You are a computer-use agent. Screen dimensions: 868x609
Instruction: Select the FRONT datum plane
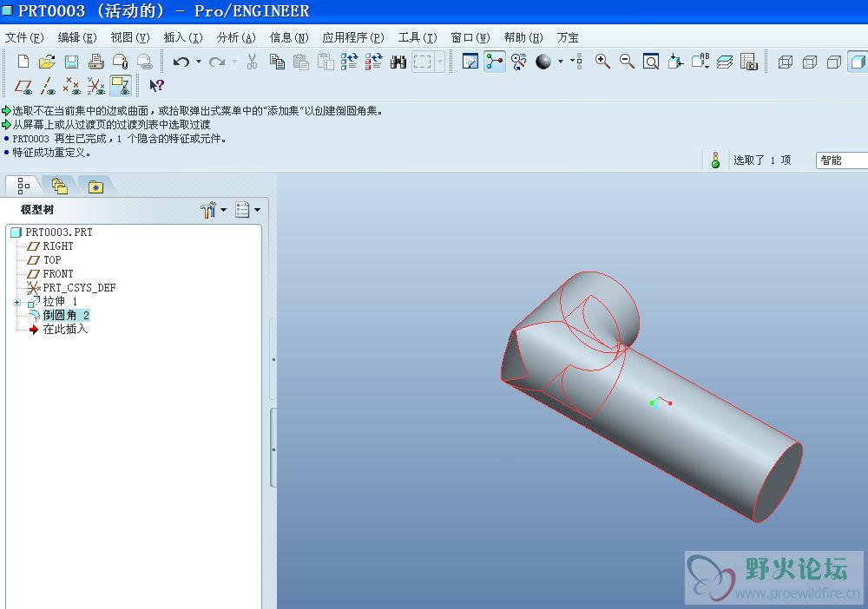(x=50, y=274)
